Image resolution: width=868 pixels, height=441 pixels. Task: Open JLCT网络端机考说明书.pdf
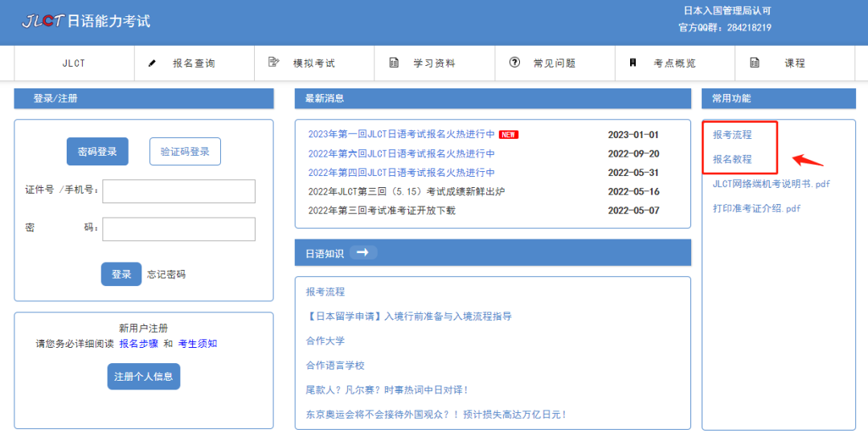click(x=772, y=184)
